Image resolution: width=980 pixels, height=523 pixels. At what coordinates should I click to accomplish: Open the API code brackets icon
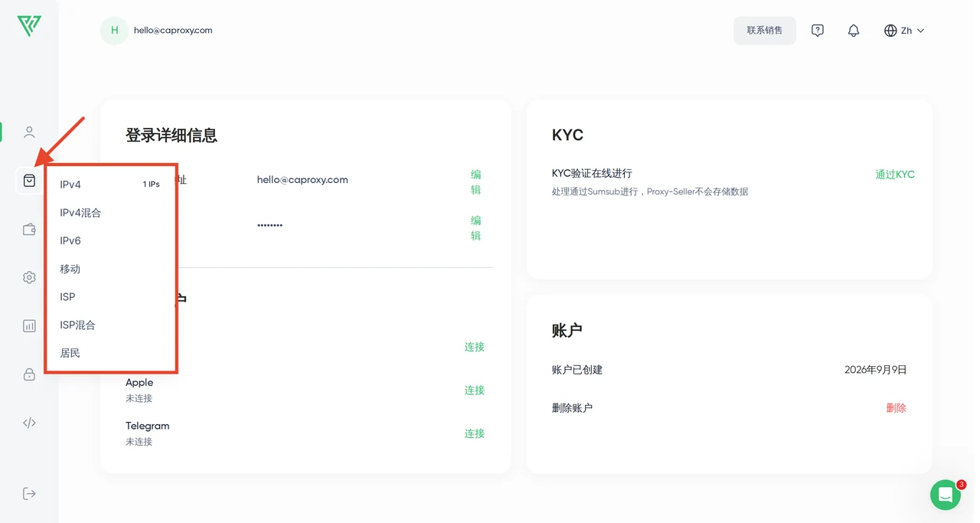point(29,423)
